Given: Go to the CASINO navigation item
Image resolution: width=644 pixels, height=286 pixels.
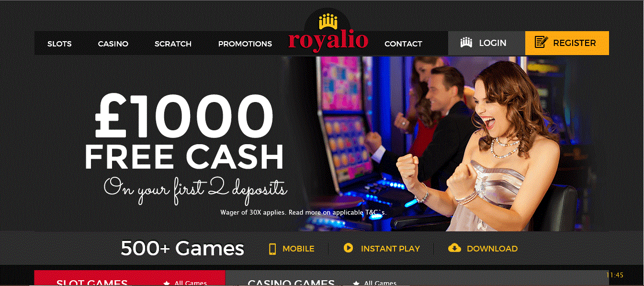Looking at the screenshot, I should (113, 44).
